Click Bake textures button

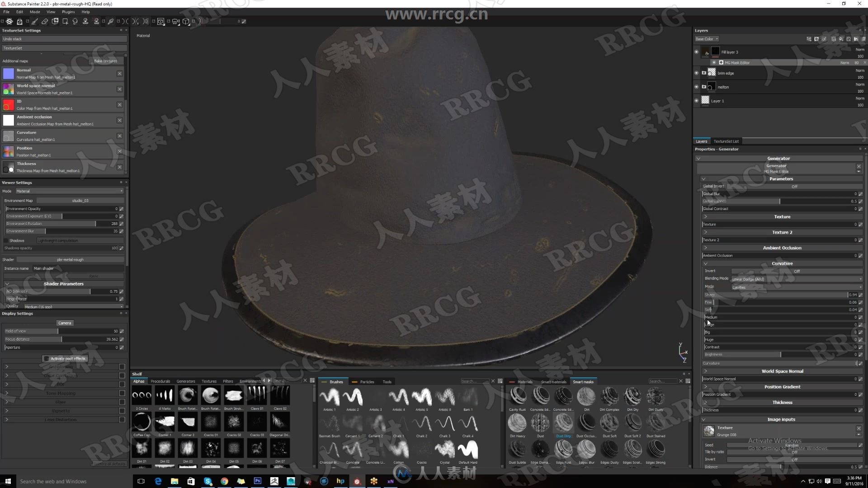(x=105, y=61)
